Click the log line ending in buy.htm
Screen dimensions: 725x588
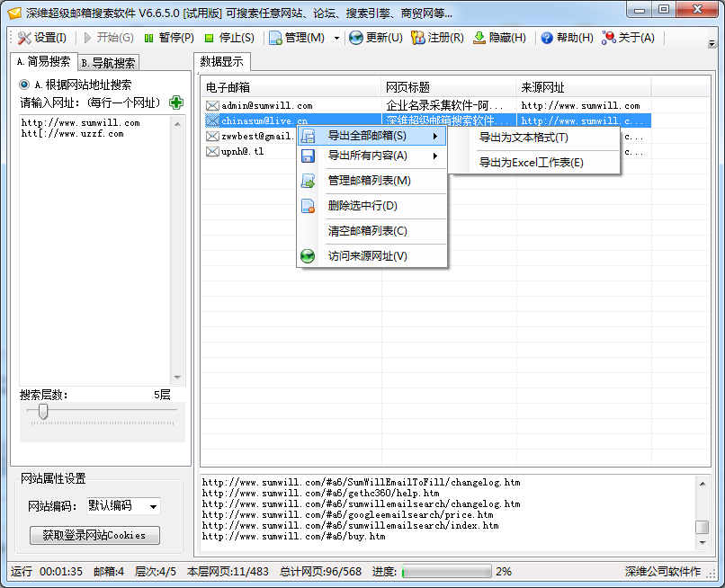(x=293, y=537)
